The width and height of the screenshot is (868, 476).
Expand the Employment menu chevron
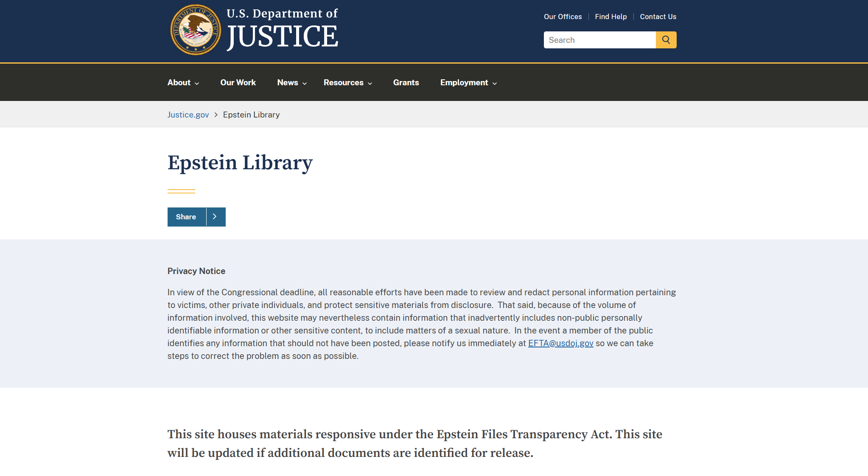coord(495,84)
